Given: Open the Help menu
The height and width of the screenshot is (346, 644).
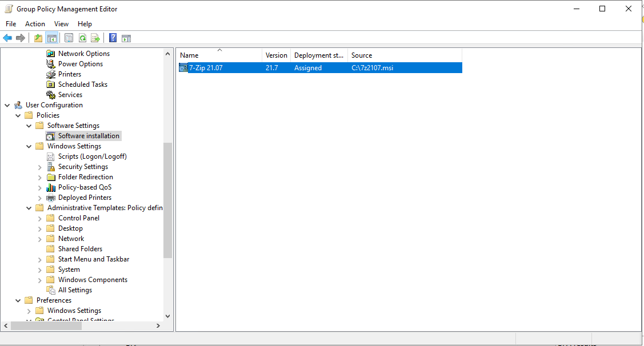Looking at the screenshot, I should tap(85, 24).
